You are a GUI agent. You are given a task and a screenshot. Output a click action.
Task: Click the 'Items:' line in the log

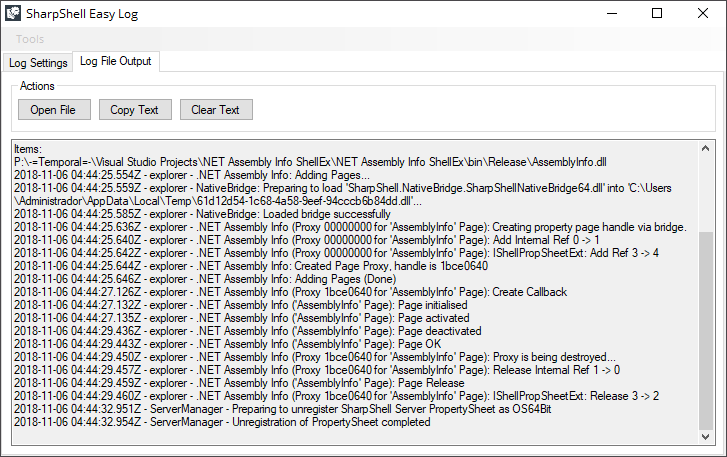point(28,149)
